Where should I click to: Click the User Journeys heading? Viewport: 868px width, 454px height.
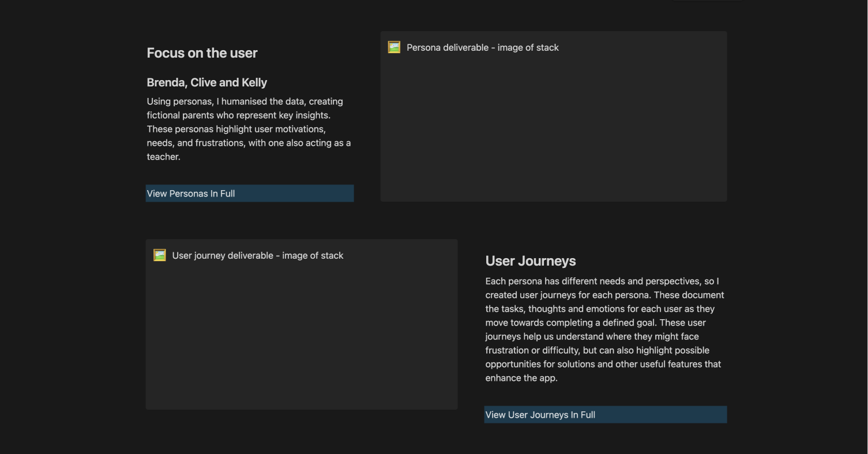[x=530, y=261]
